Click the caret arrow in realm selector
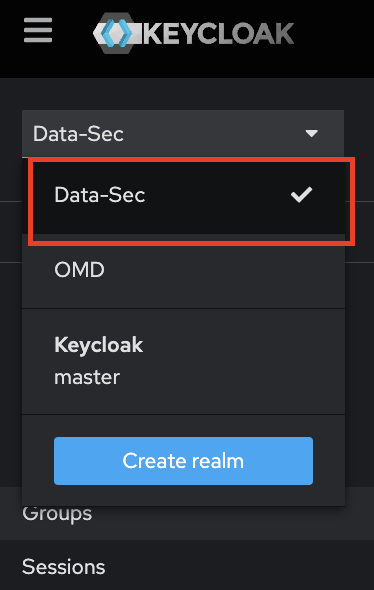Screen dimensions: 374x590 tap(312, 133)
